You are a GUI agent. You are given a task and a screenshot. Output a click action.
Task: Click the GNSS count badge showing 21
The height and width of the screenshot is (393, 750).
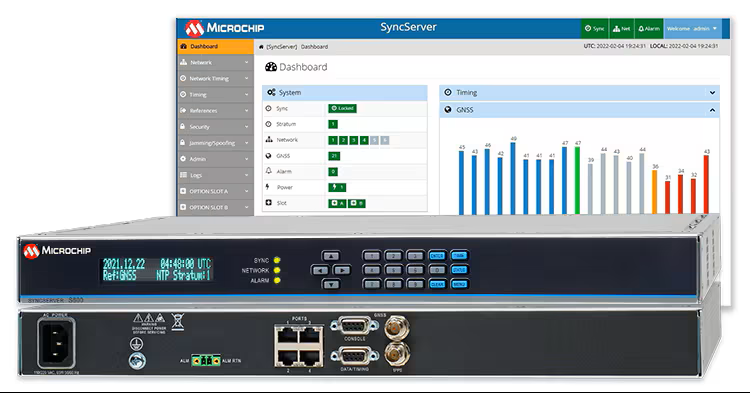tap(334, 156)
